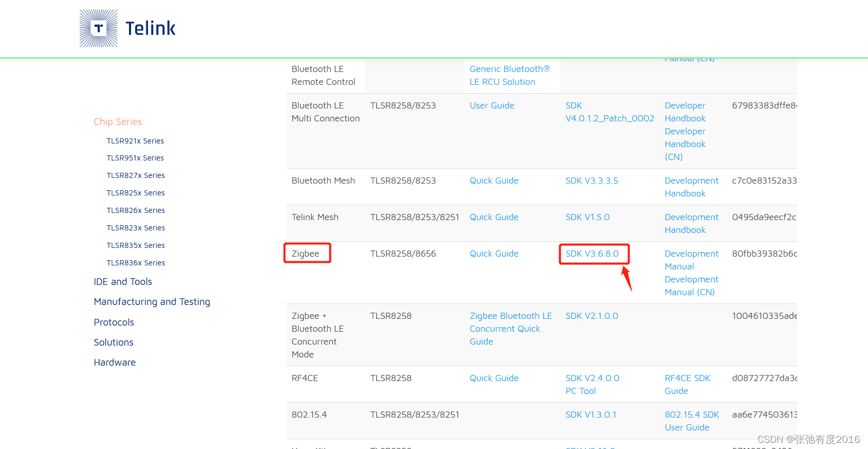Open Zigbee Bluetooth LE Concurrent Quick Guide
The image size is (868, 449).
[x=511, y=329]
